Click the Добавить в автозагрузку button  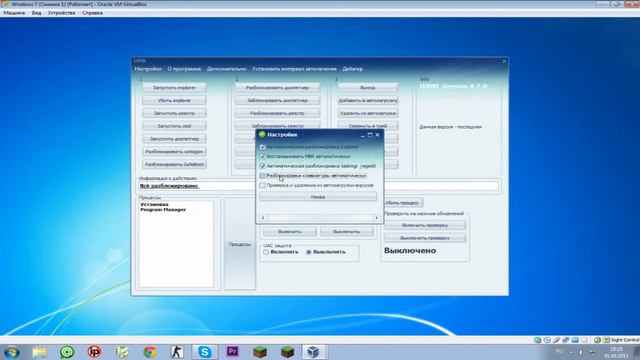pos(368,100)
